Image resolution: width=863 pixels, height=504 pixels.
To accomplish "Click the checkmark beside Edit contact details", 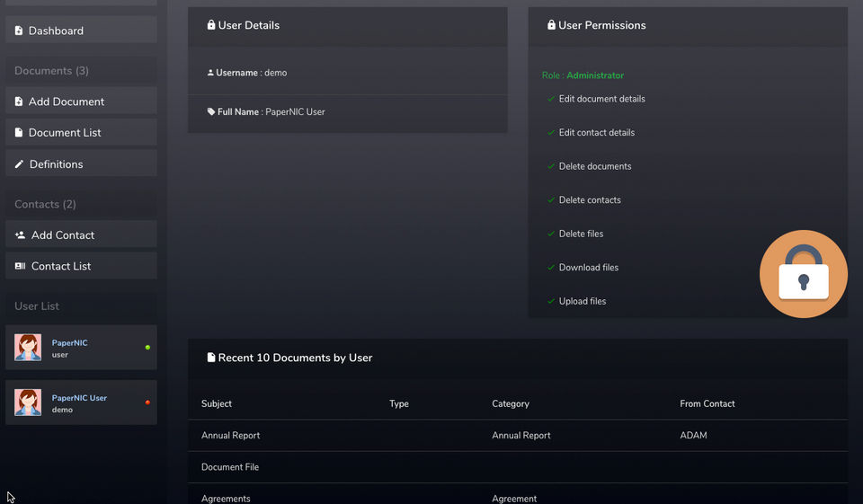I will [x=551, y=132].
